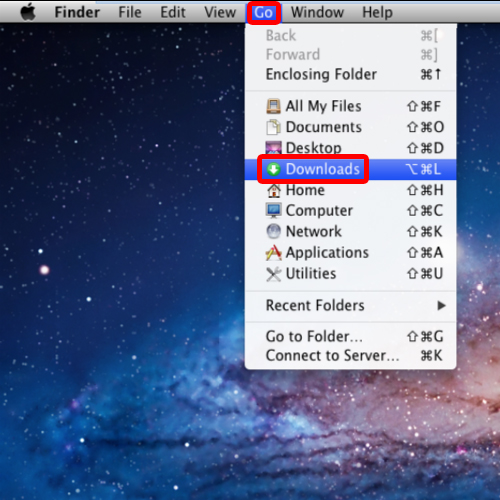500x500 pixels.
Task: Click the disabled Forward menu entry
Action: [351, 54]
